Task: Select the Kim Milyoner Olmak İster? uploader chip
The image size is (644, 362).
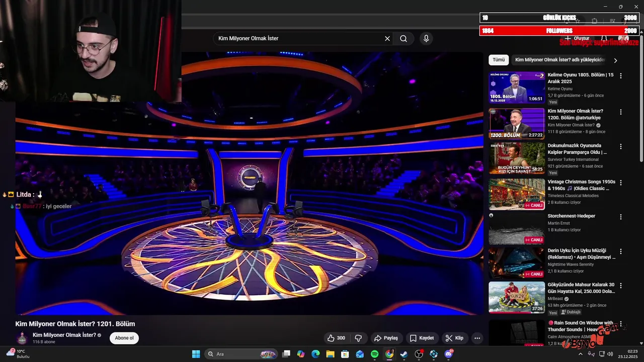Action: (559, 60)
